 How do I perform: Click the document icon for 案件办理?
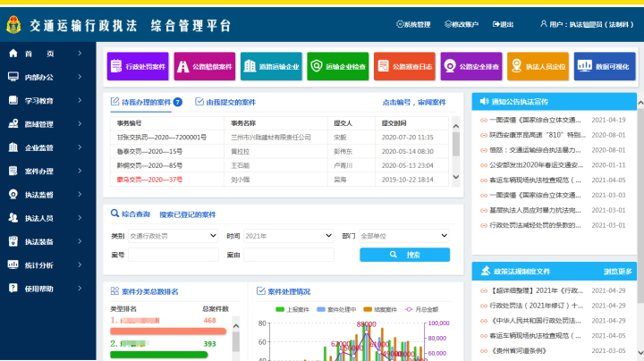pos(13,171)
